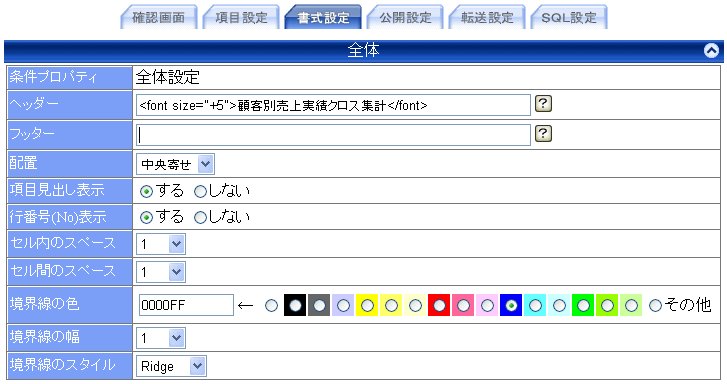Open the セル間のスペース dropdown
Image resolution: width=727 pixels, height=384 pixels.
161,272
